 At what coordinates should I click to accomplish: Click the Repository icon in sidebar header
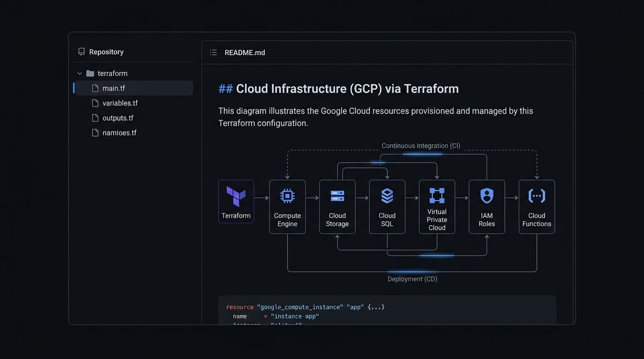pos(81,52)
